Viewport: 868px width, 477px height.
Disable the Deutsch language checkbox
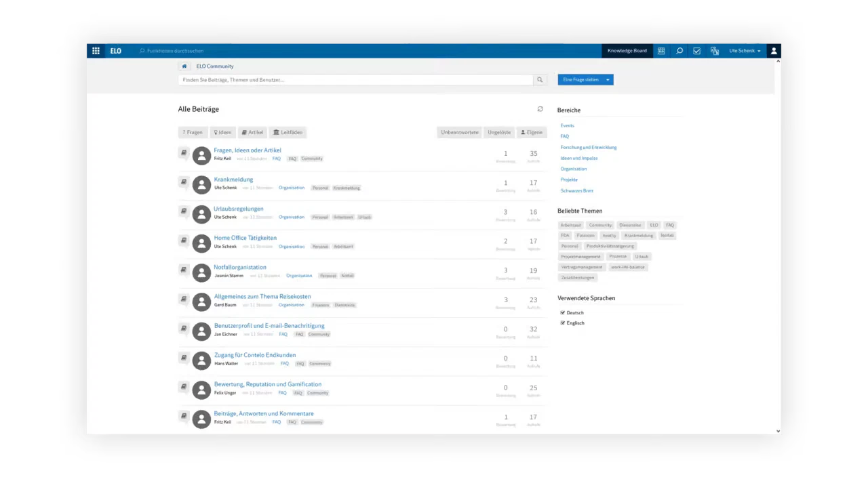point(563,312)
